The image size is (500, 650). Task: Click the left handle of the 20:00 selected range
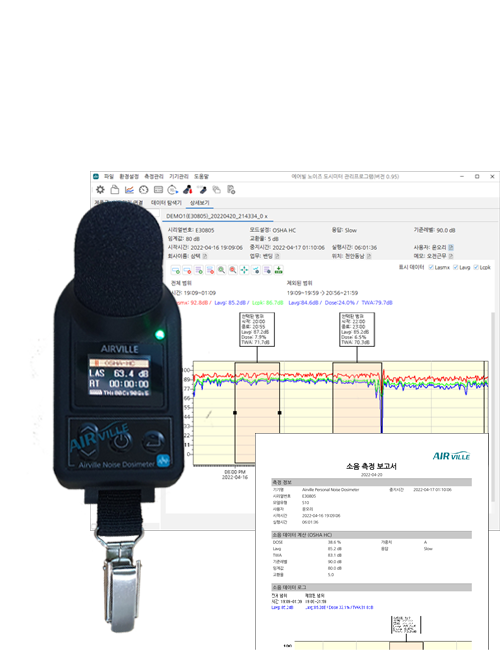235,413
